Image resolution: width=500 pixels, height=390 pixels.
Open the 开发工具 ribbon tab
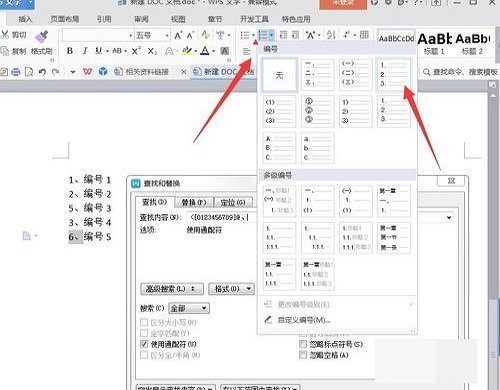point(254,19)
